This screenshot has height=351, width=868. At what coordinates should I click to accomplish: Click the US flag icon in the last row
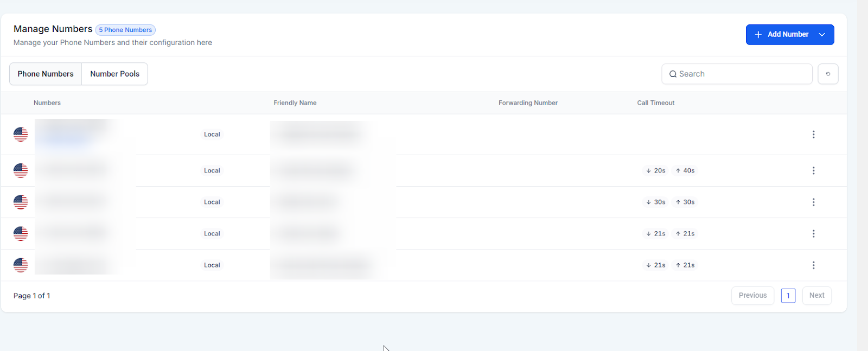21,265
